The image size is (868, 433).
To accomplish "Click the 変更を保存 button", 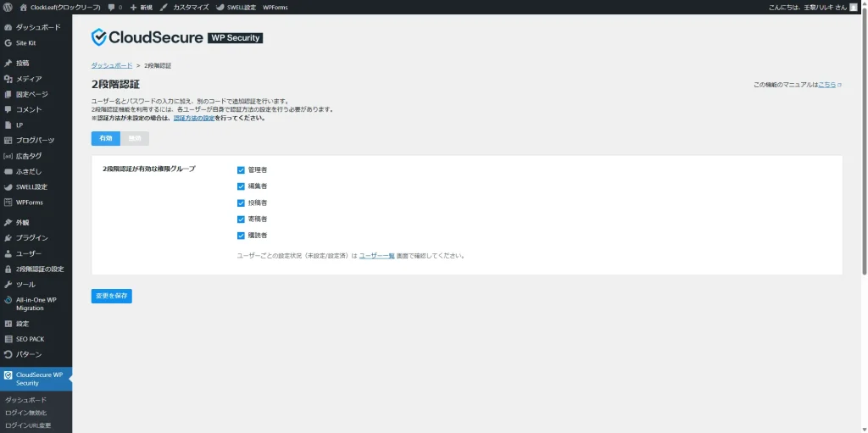I will click(x=112, y=296).
